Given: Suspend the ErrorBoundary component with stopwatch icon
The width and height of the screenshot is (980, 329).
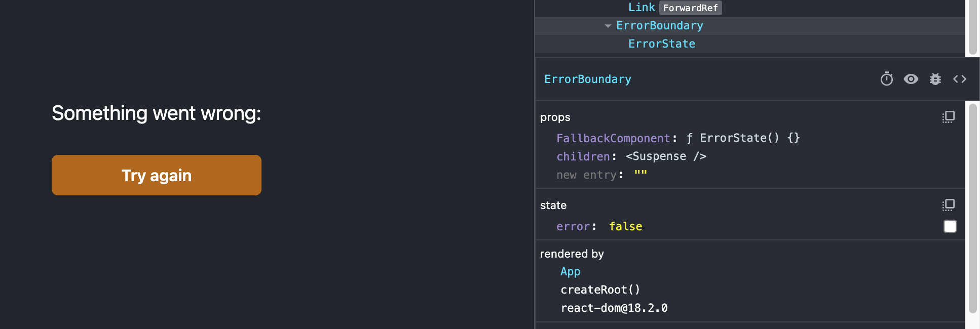Looking at the screenshot, I should tap(887, 79).
